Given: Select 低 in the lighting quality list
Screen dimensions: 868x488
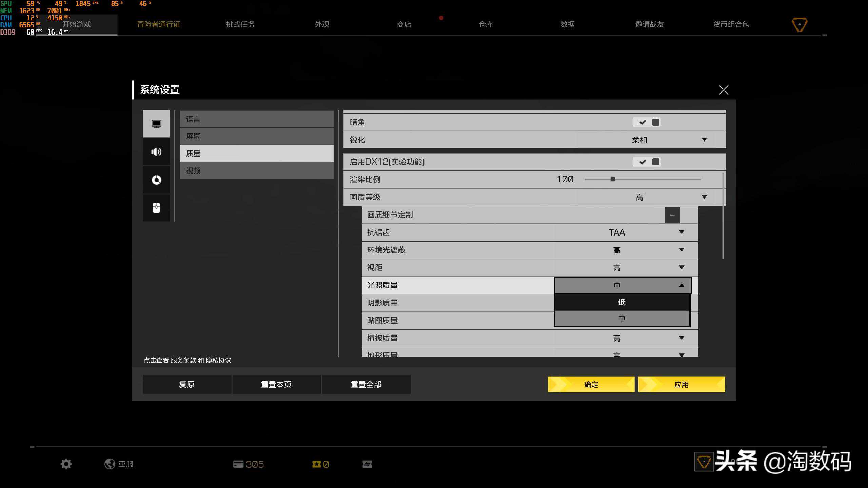Looking at the screenshot, I should point(622,302).
